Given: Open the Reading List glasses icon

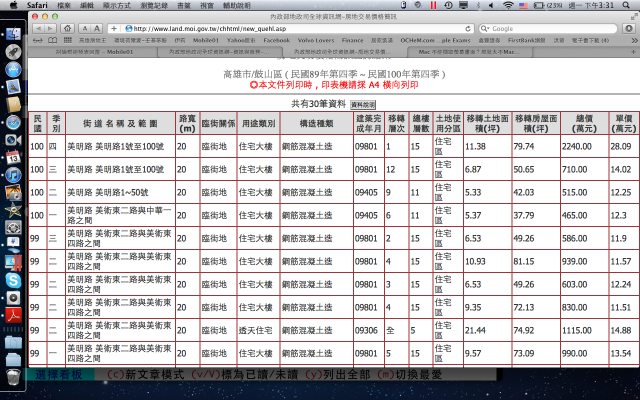Looking at the screenshot, I should pyautogui.click(x=38, y=40).
